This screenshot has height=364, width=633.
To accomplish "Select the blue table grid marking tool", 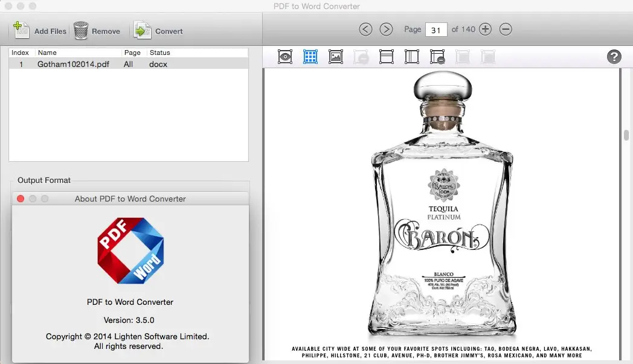I will point(310,57).
